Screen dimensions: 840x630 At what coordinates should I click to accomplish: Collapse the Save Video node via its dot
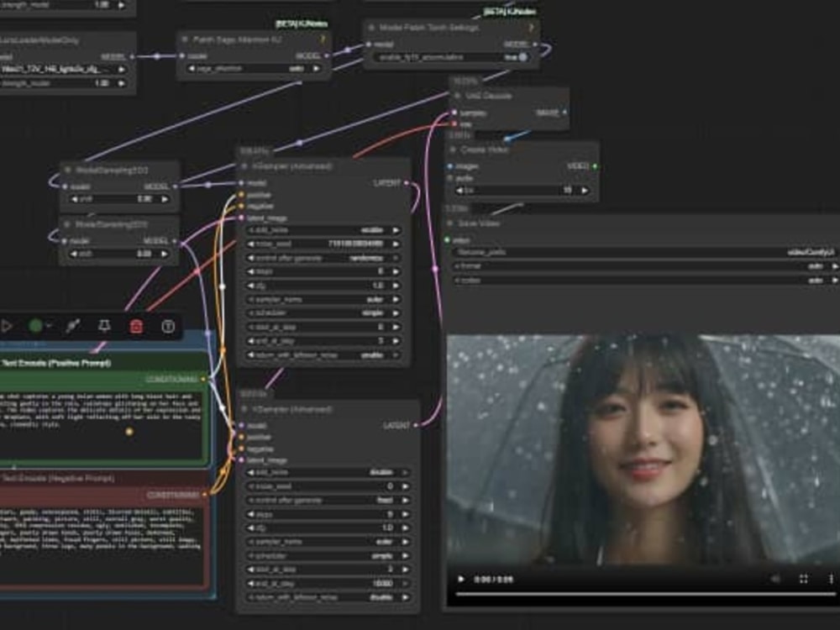[x=450, y=223]
